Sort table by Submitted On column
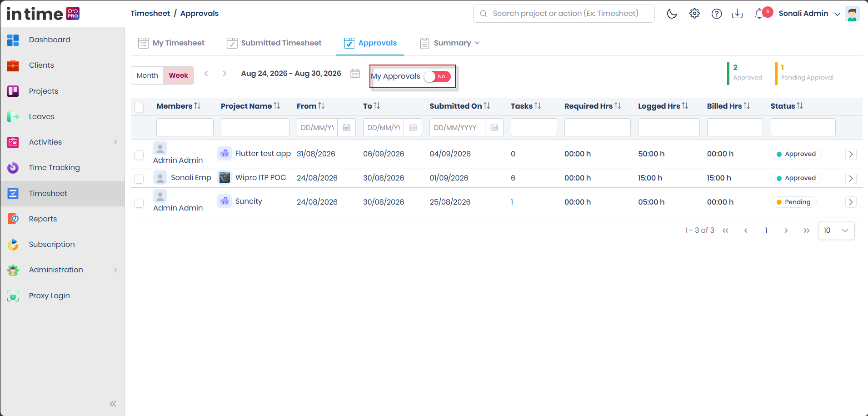Screen dimensions: 868x416 pyautogui.click(x=487, y=105)
